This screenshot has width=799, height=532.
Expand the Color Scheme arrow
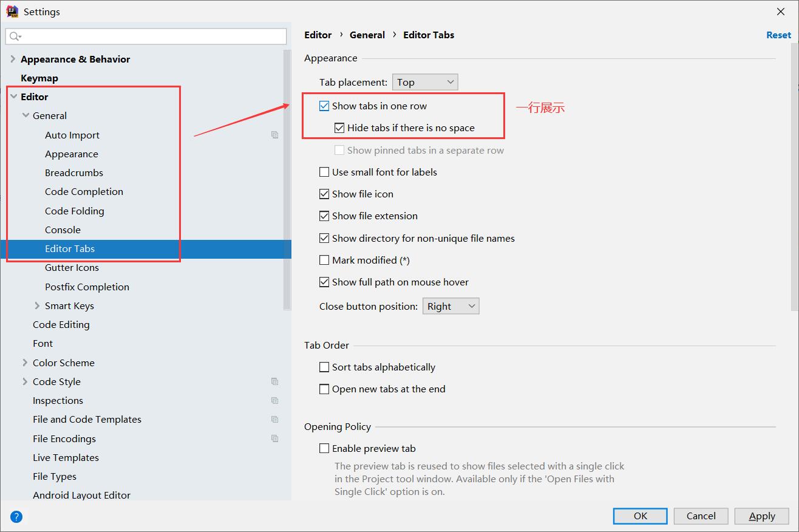point(25,363)
